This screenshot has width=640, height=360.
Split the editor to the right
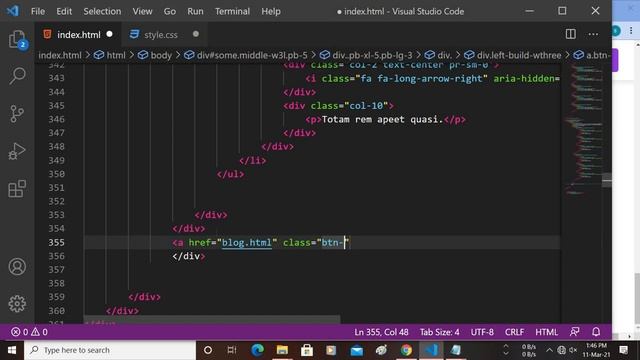(571, 34)
